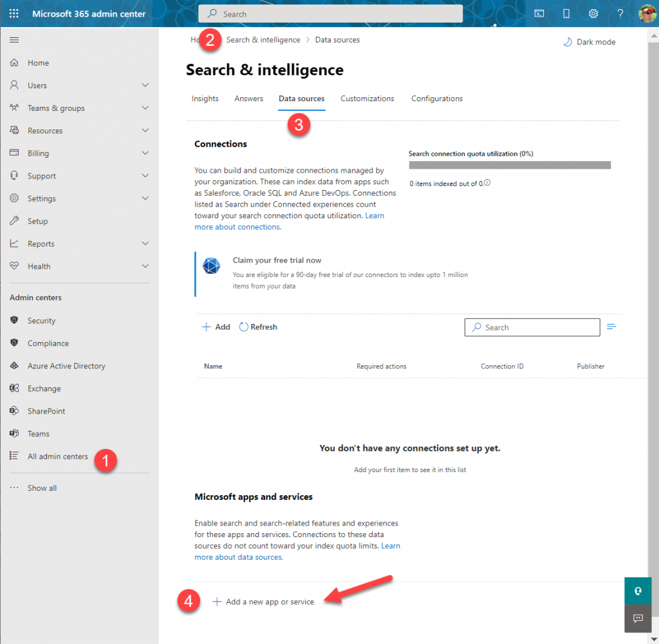Click Add a new app or service

pos(263,601)
